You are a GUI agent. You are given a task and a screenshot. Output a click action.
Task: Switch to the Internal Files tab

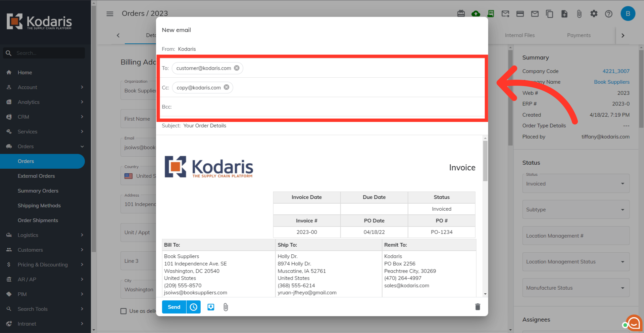pos(519,35)
